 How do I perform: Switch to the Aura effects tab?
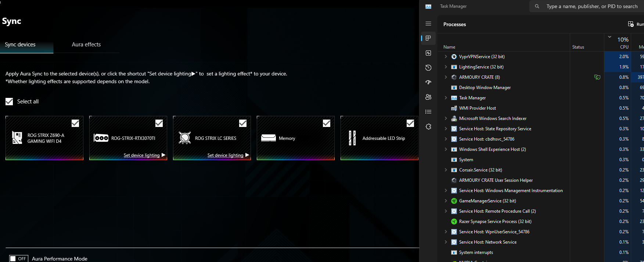[86, 45]
